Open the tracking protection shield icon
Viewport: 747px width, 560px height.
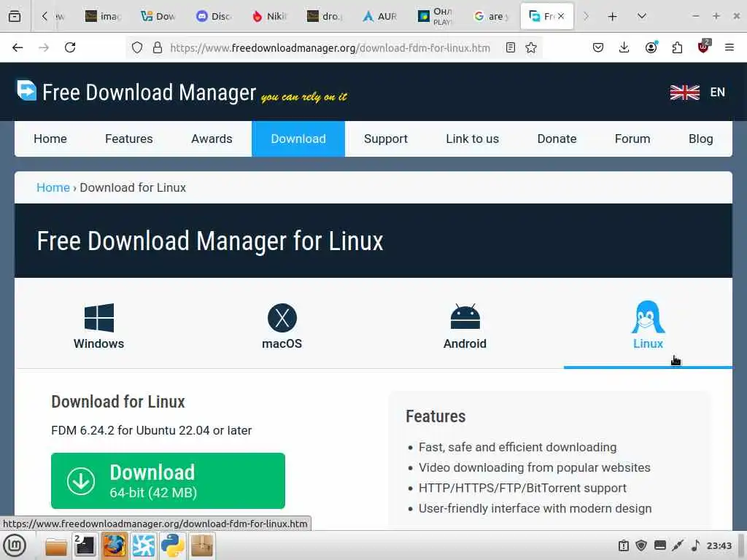pyautogui.click(x=137, y=47)
